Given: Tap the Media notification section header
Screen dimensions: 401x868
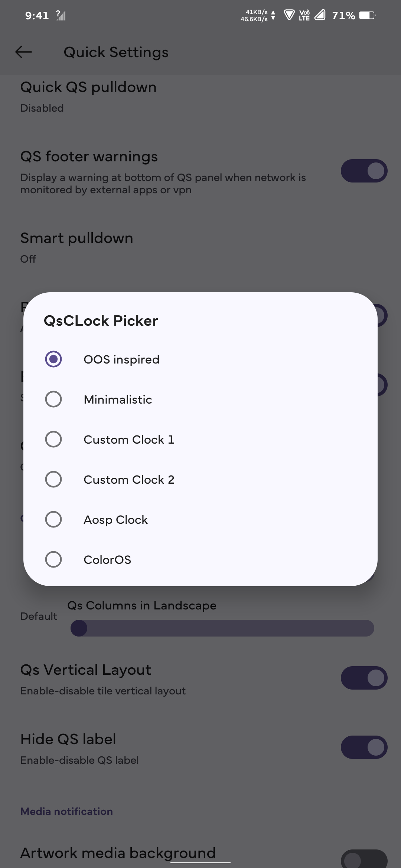Looking at the screenshot, I should point(66,812).
